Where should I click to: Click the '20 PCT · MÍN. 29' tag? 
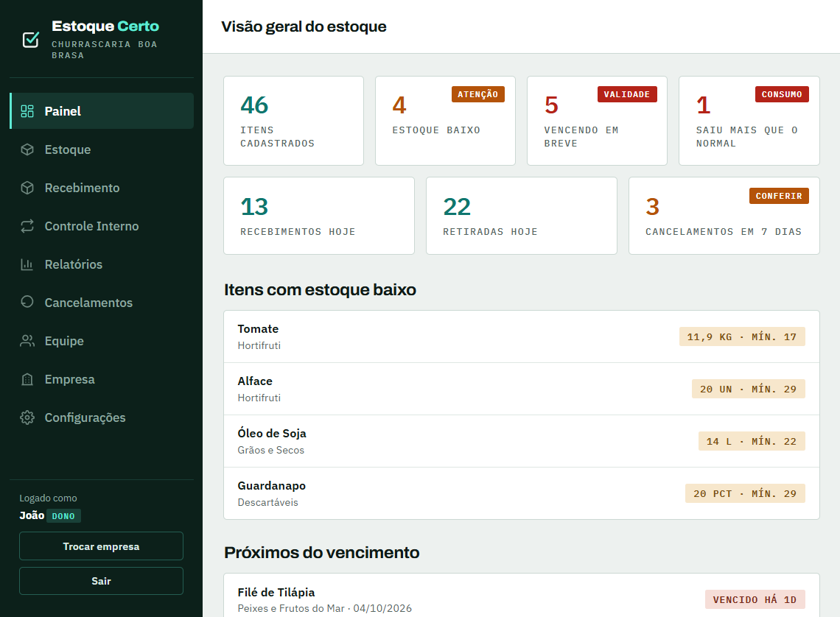coord(745,493)
